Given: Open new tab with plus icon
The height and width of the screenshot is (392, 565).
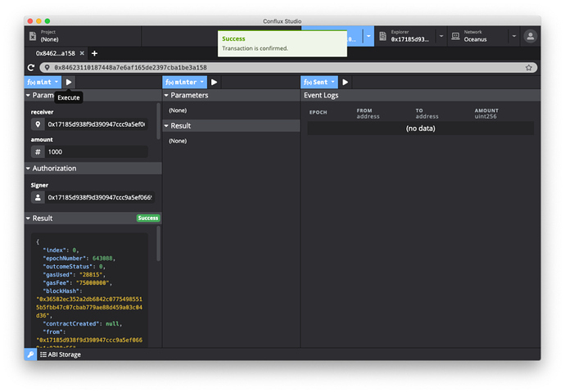Looking at the screenshot, I should click(x=94, y=53).
